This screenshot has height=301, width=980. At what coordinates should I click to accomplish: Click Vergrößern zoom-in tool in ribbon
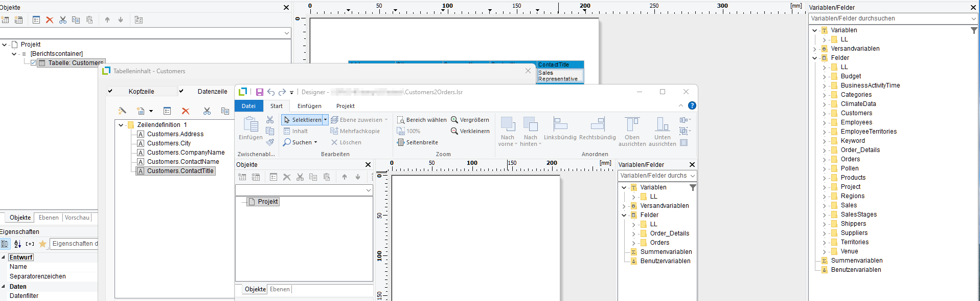point(469,120)
